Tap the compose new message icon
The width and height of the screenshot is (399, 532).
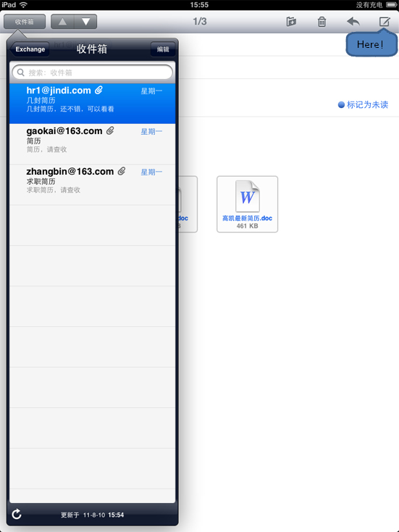point(385,22)
